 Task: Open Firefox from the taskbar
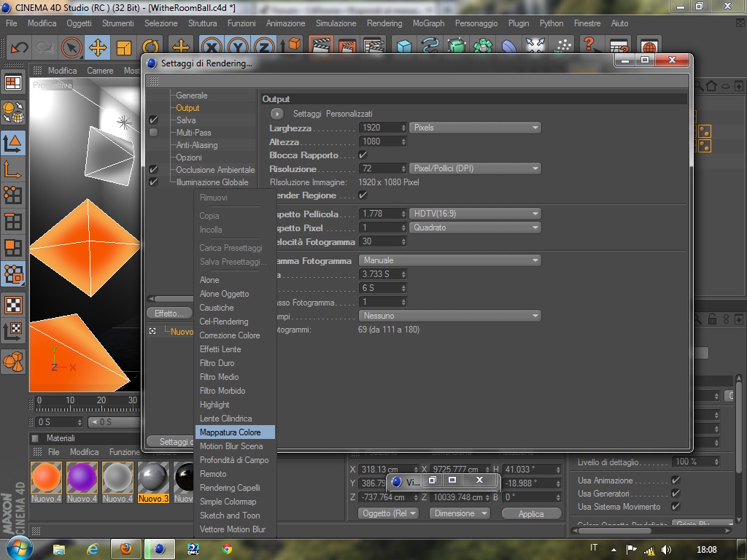click(125, 548)
